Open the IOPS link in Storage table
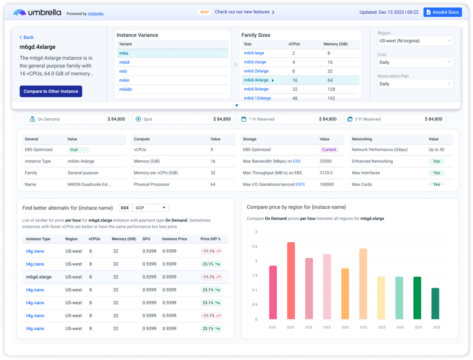 (x=300, y=184)
